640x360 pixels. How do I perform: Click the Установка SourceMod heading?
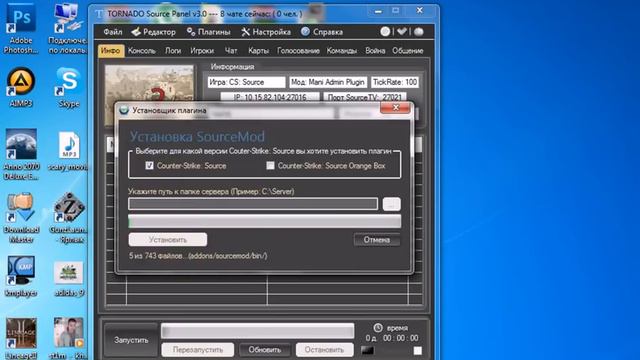(197, 136)
